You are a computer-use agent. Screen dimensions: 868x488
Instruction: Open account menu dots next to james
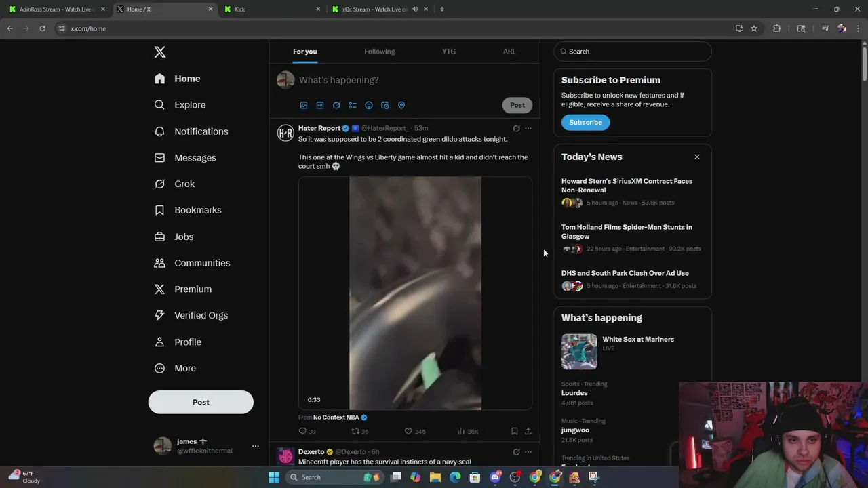255,446
